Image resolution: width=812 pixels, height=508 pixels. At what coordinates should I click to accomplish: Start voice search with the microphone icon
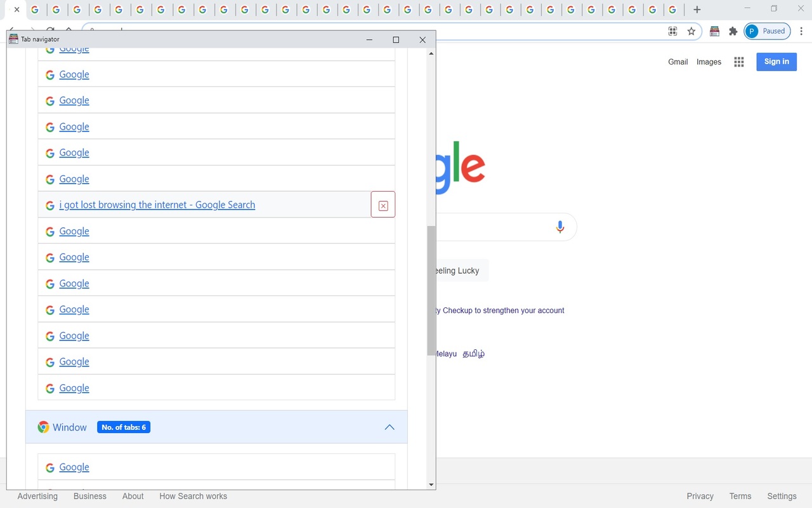tap(560, 227)
